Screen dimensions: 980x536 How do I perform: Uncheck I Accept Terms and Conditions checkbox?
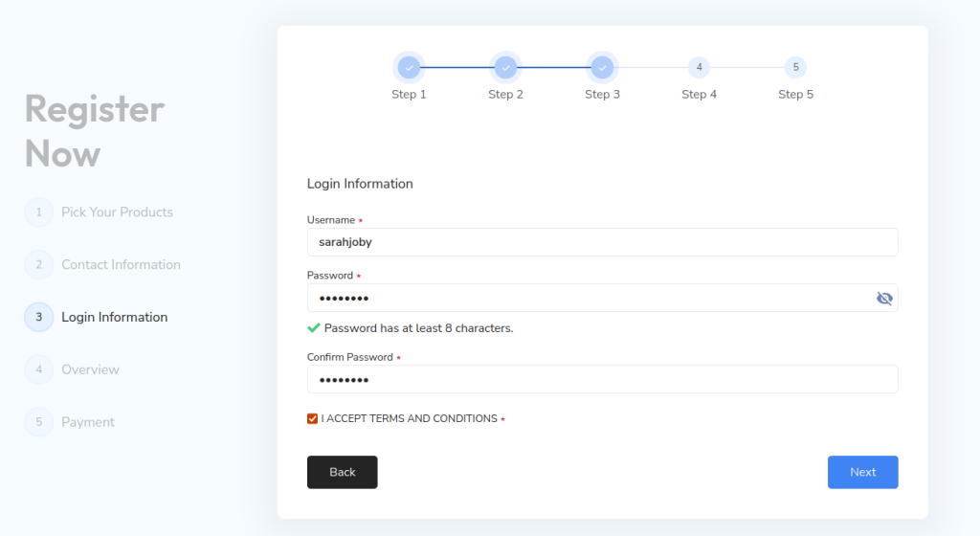(x=313, y=418)
